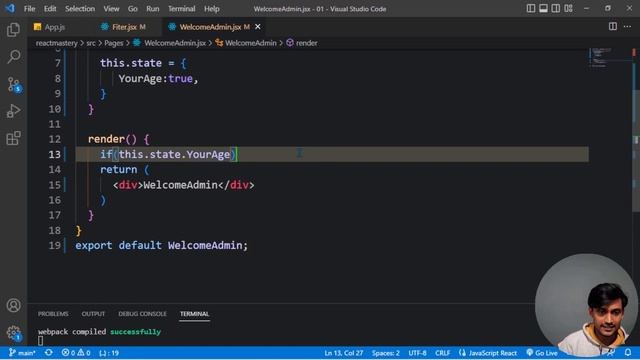This screenshot has height=360, width=640.
Task: Click line number 13 in gutter
Action: point(55,155)
